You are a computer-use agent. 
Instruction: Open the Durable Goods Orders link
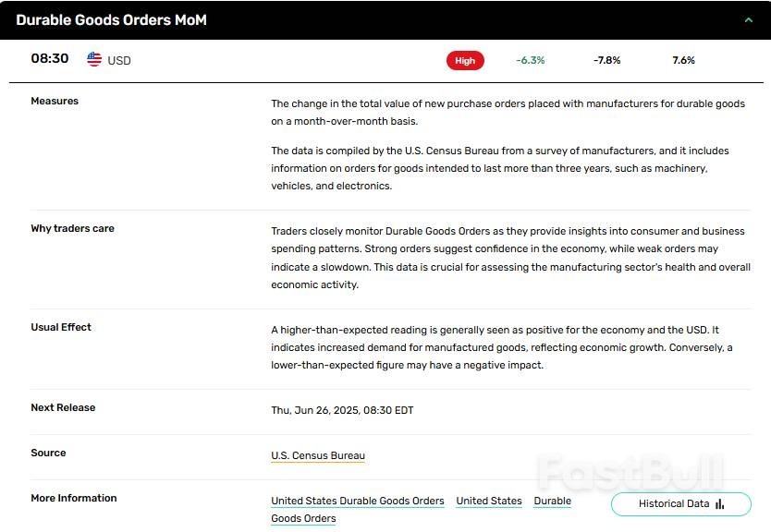(553, 500)
